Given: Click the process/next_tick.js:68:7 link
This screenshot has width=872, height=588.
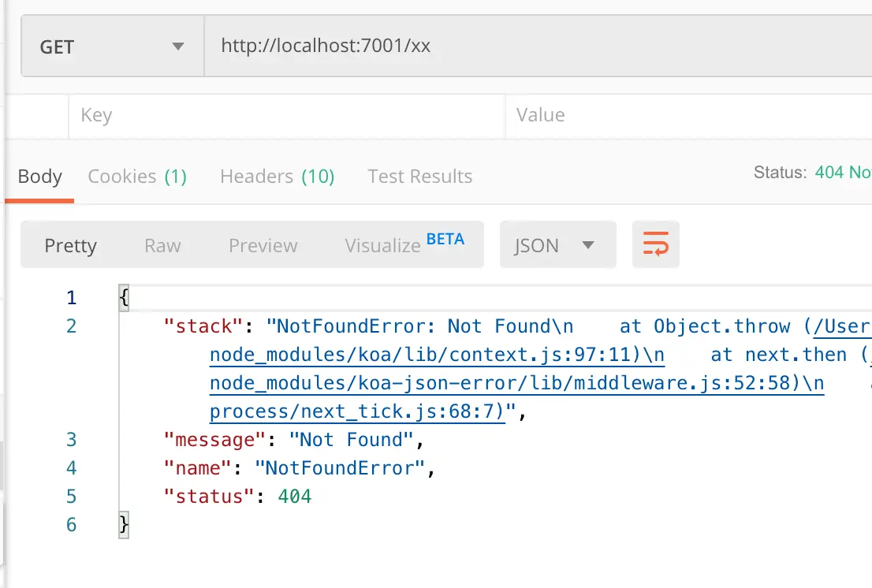Looking at the screenshot, I should [x=356, y=411].
